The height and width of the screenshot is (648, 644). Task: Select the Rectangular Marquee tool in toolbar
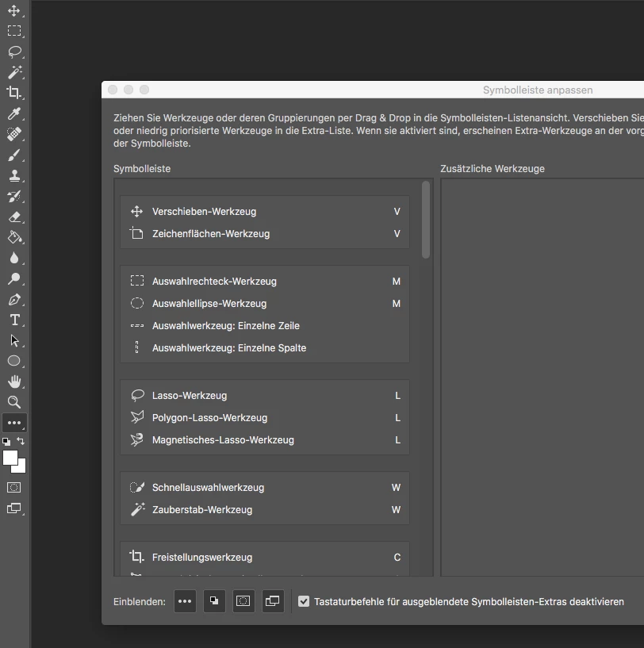pyautogui.click(x=14, y=31)
